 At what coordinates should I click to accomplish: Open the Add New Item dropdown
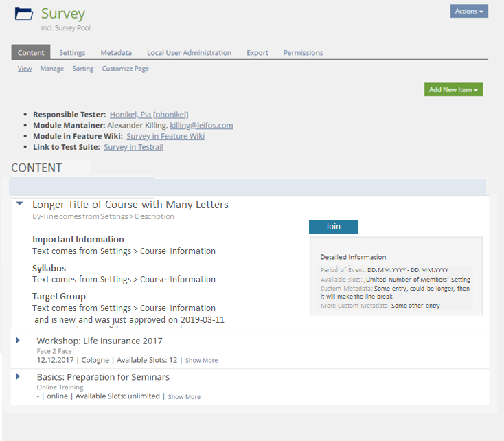[x=453, y=90]
